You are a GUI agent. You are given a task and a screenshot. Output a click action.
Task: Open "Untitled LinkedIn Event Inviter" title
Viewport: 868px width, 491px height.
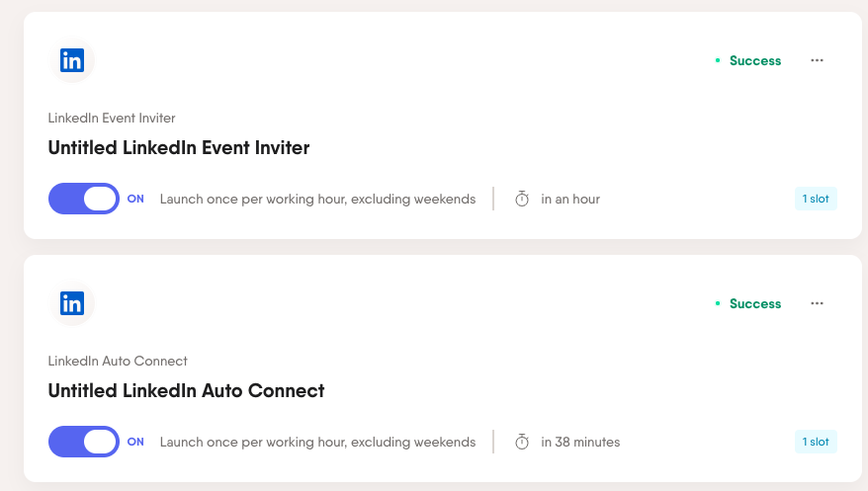tap(179, 148)
